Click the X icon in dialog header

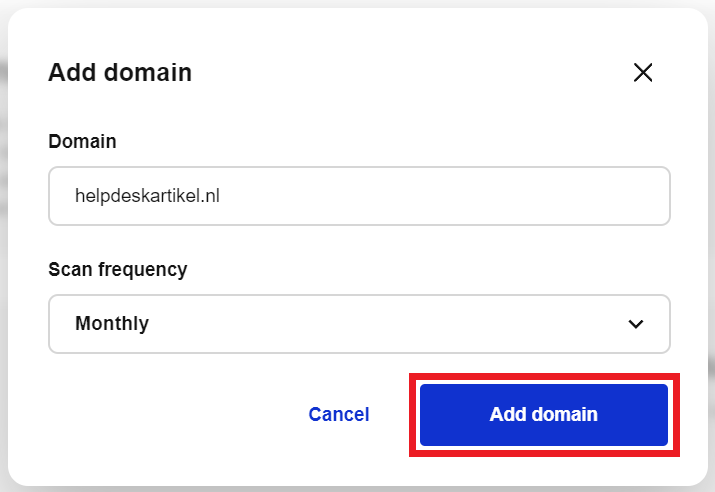pyautogui.click(x=643, y=72)
